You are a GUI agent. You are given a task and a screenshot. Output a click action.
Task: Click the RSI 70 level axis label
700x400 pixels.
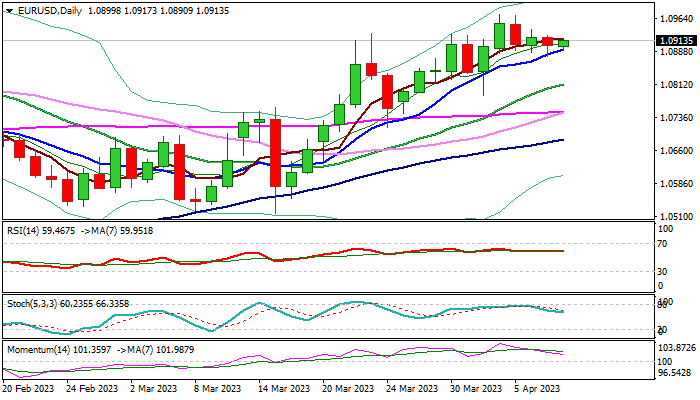click(x=662, y=242)
